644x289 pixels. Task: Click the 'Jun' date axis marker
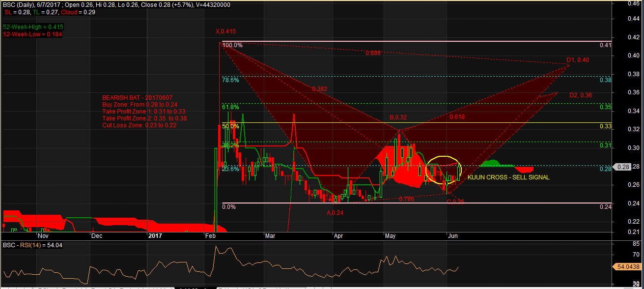tap(452, 235)
